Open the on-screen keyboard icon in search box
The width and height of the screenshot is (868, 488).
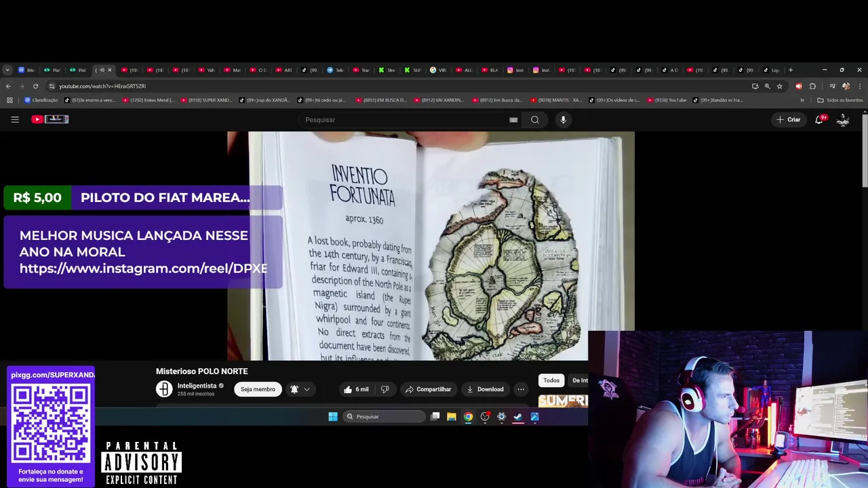[513, 120]
